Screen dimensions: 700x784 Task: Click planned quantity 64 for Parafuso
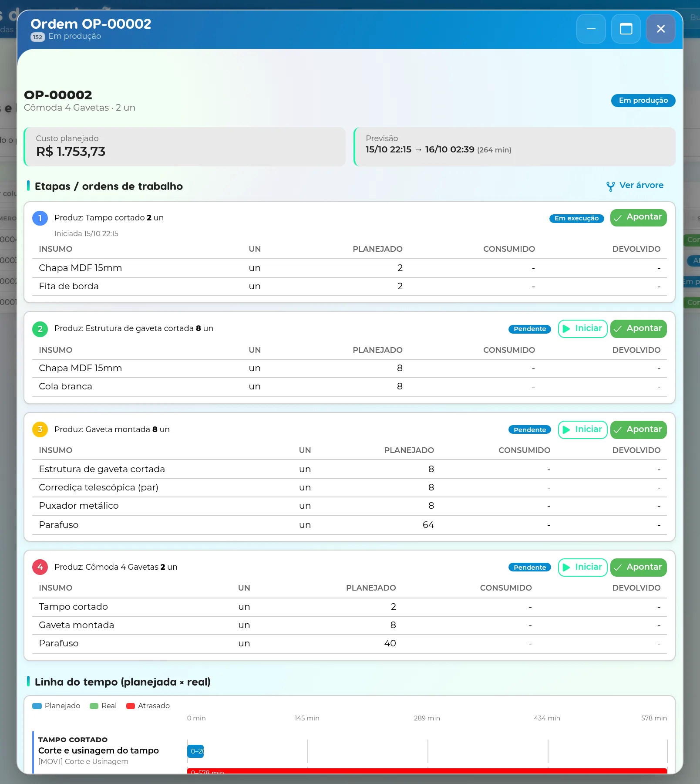point(428,525)
